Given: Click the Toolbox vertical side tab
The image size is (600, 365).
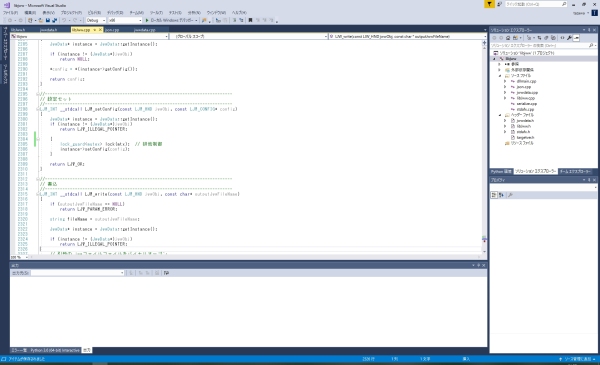Looking at the screenshot, I should (5, 74).
